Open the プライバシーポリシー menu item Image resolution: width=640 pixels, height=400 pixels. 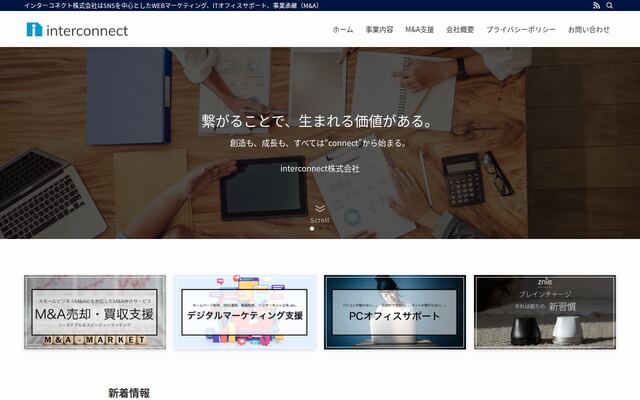coord(521,29)
